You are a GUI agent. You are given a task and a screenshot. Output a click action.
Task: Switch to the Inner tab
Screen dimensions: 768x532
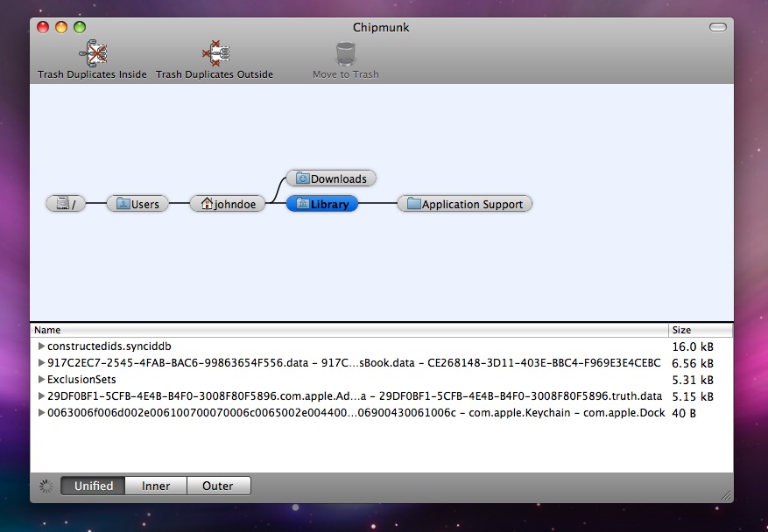[155, 486]
